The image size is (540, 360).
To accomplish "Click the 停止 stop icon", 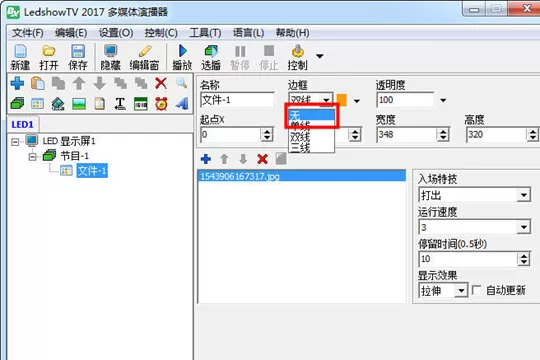I will pyautogui.click(x=269, y=57).
